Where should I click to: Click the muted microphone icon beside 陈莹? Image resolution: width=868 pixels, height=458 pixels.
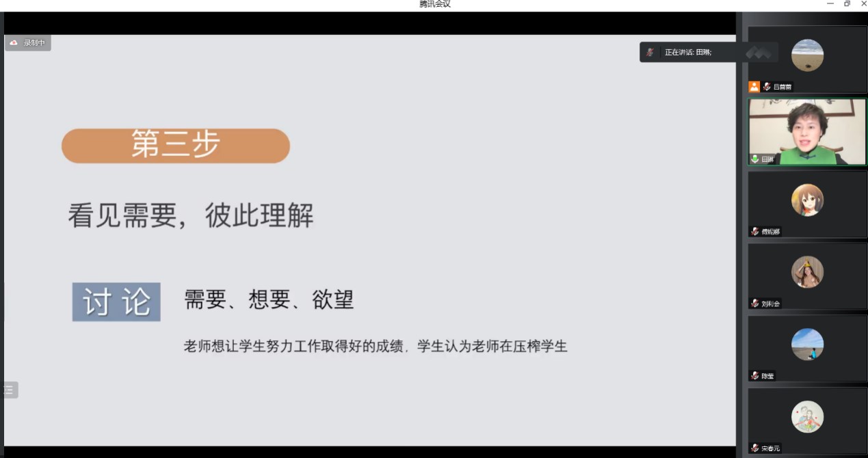click(755, 376)
